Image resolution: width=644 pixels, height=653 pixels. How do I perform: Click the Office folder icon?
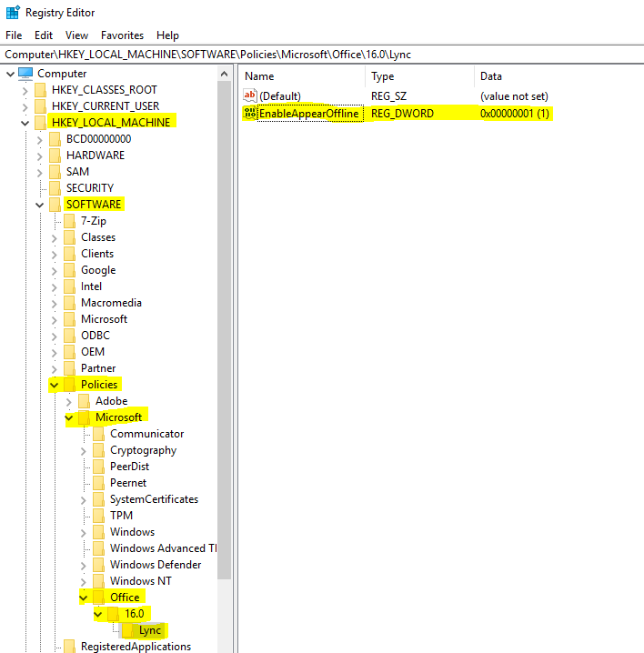99,598
